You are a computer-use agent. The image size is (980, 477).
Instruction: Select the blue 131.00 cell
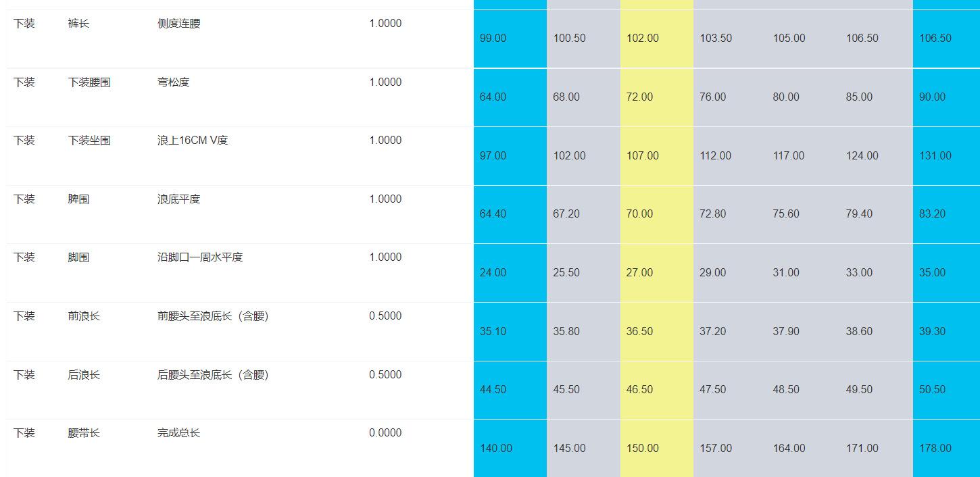935,156
